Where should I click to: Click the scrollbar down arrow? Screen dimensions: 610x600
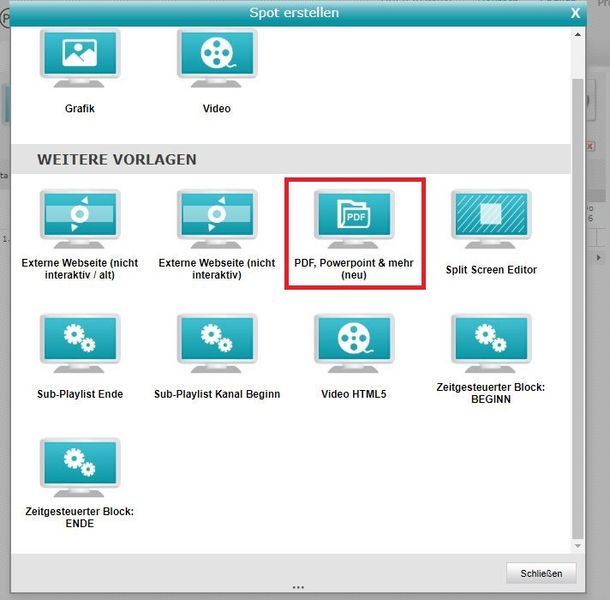(x=578, y=546)
